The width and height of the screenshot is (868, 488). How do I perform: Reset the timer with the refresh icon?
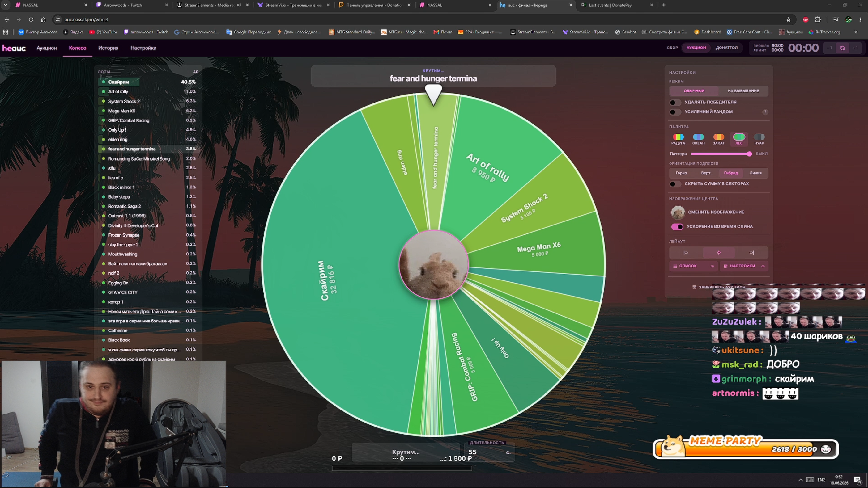pyautogui.click(x=842, y=48)
